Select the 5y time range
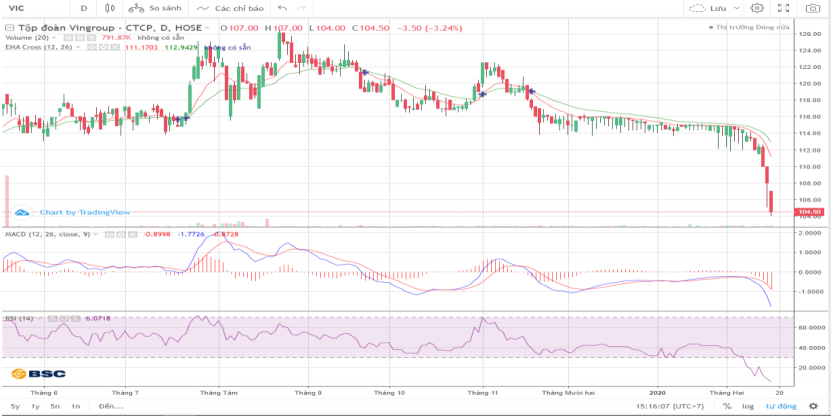The height and width of the screenshot is (420, 838). 15,407
